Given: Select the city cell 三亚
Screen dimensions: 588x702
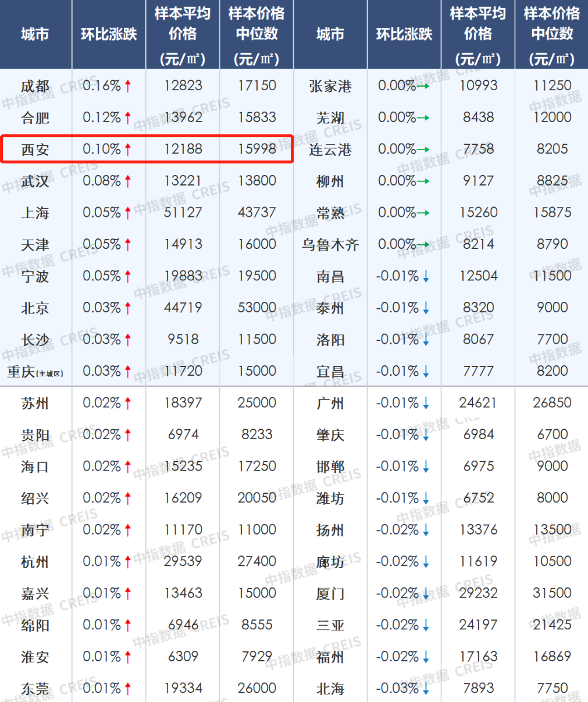Looking at the screenshot, I should pos(330,625).
